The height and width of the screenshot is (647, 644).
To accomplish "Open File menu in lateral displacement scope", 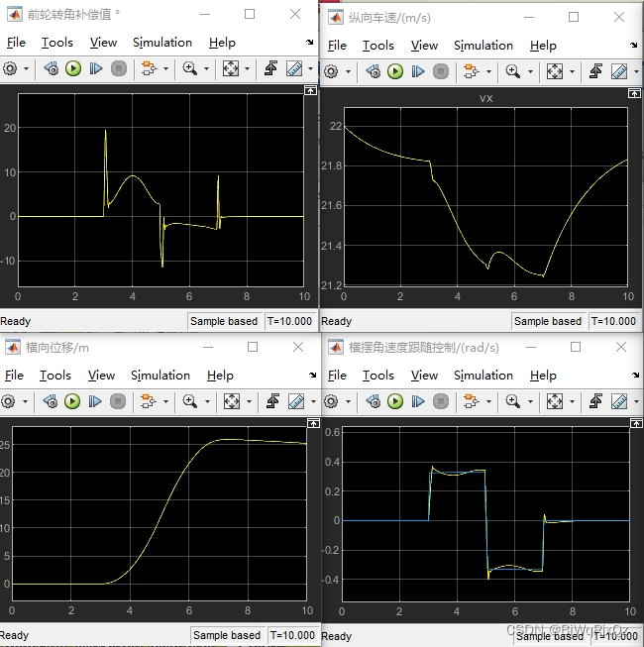I will (15, 376).
